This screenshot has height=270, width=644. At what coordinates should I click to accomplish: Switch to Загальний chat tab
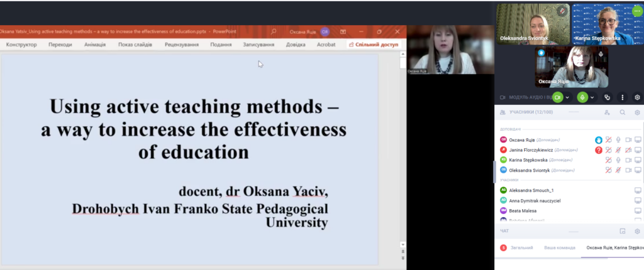[x=521, y=247]
